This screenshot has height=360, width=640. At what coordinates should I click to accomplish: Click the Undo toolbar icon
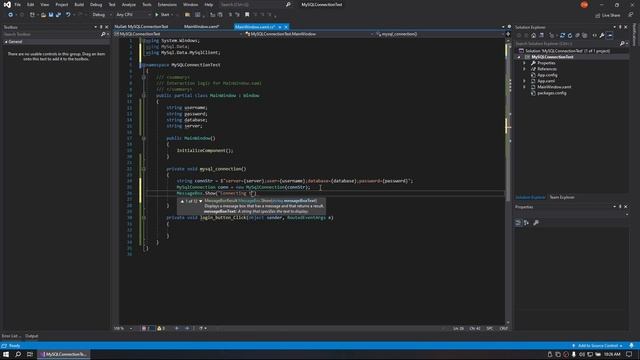pos(68,15)
